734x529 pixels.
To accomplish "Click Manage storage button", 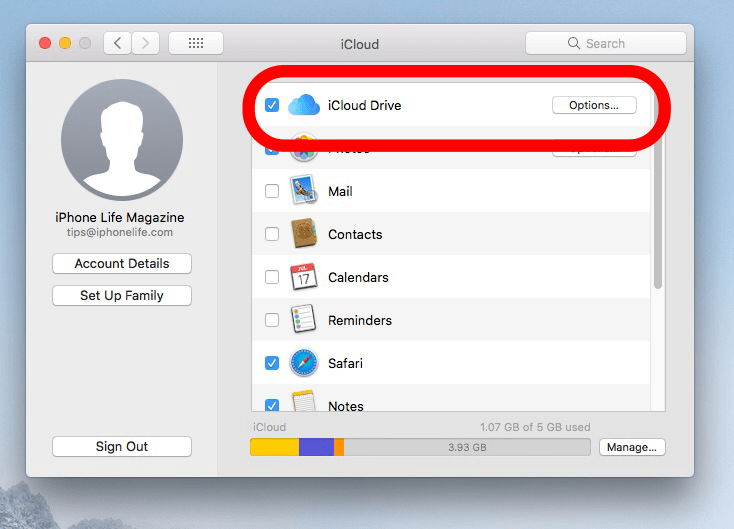I will click(632, 447).
